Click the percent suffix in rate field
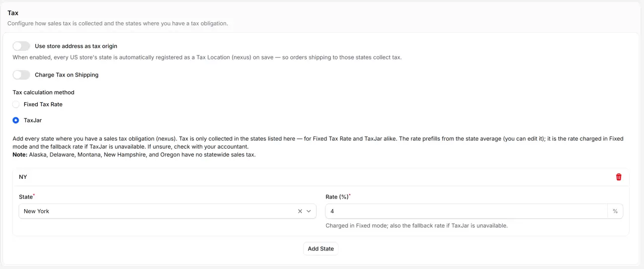 click(x=615, y=211)
